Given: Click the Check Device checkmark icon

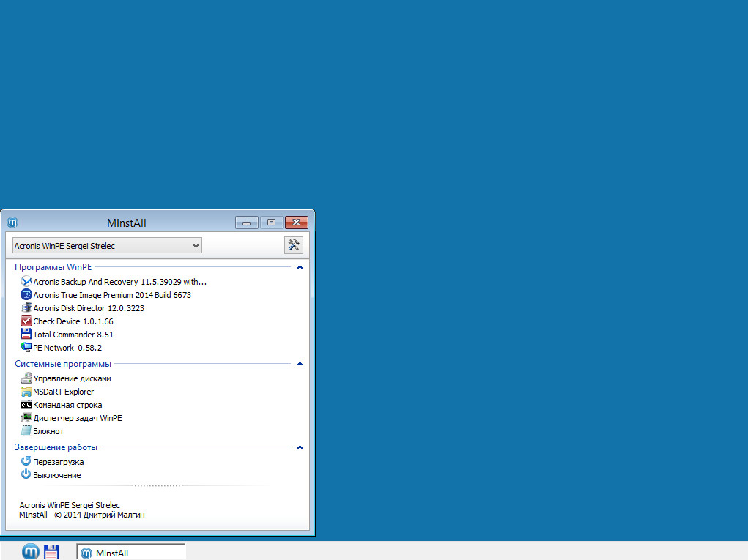Looking at the screenshot, I should [x=26, y=321].
